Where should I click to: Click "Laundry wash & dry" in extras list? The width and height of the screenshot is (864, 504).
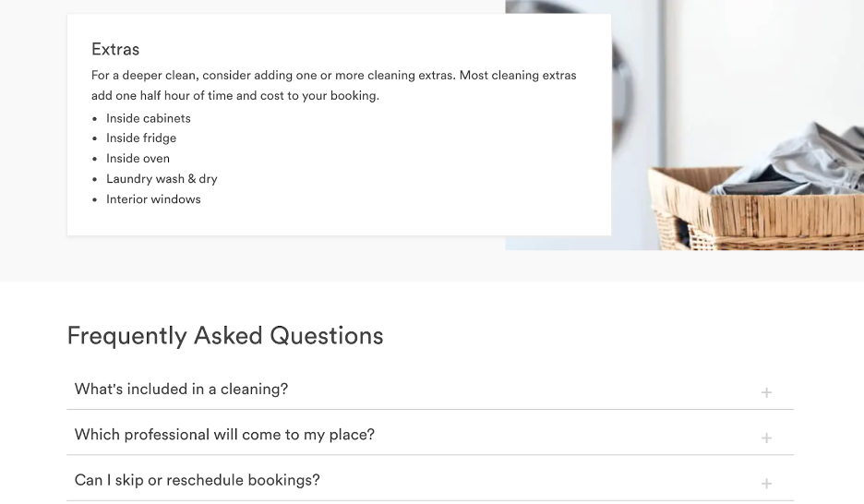point(162,179)
